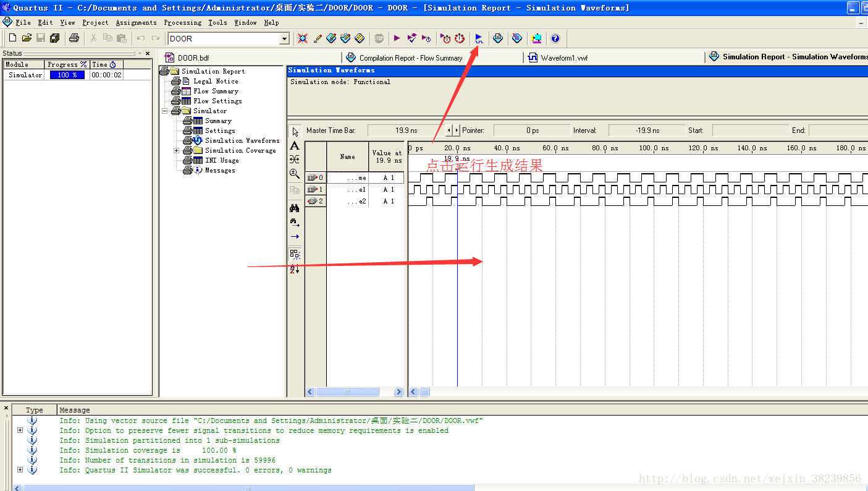Viewport: 868px width, 491px height.
Task: Select Legal Notice in report tree
Action: 216,81
